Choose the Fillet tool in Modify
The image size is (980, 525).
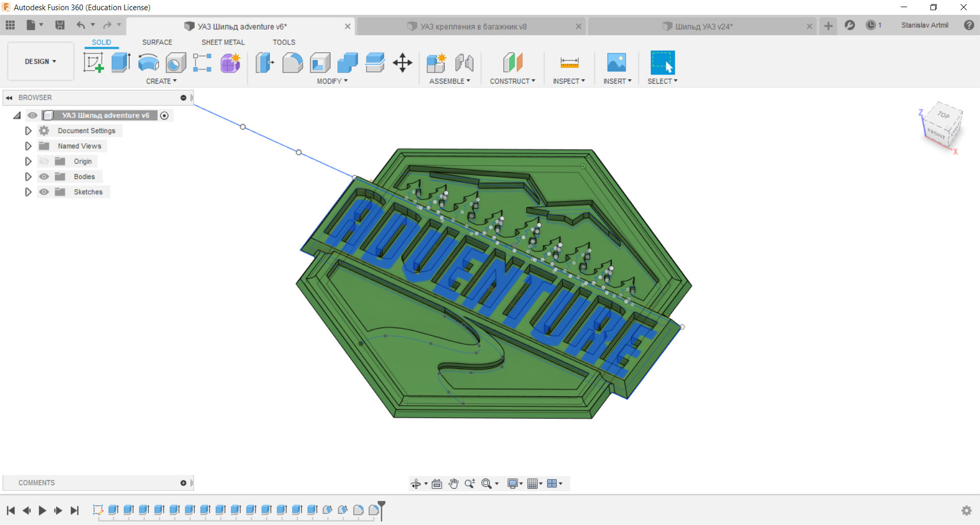click(292, 63)
